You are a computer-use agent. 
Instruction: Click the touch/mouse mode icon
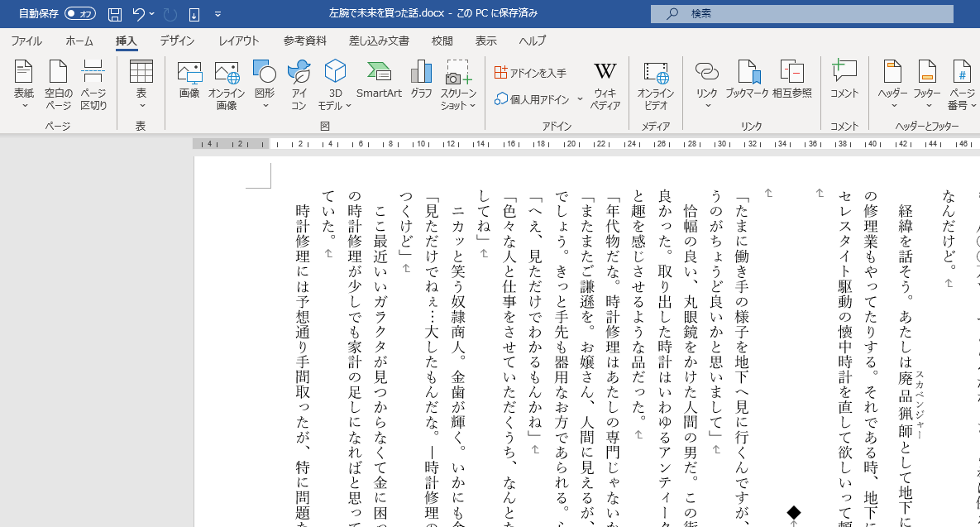coord(194,14)
